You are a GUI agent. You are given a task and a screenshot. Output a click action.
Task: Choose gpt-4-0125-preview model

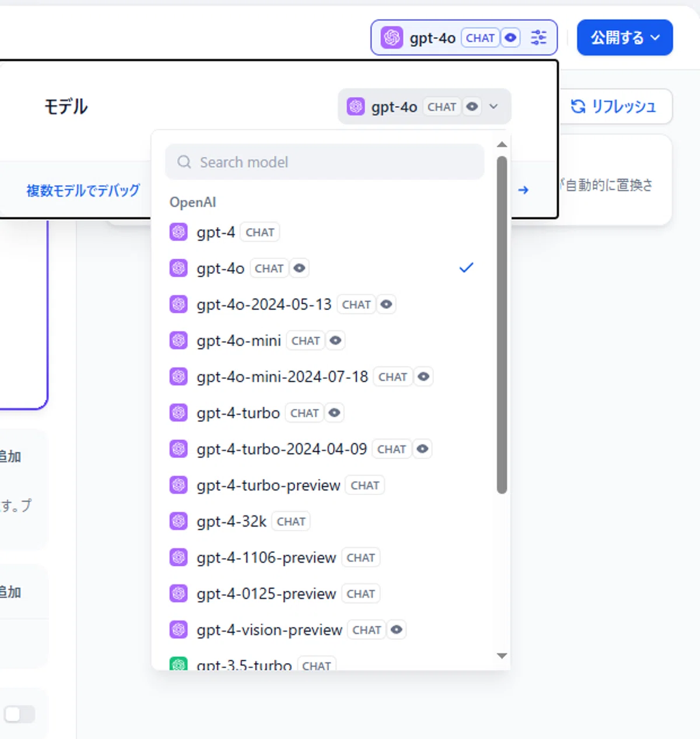pos(324,594)
